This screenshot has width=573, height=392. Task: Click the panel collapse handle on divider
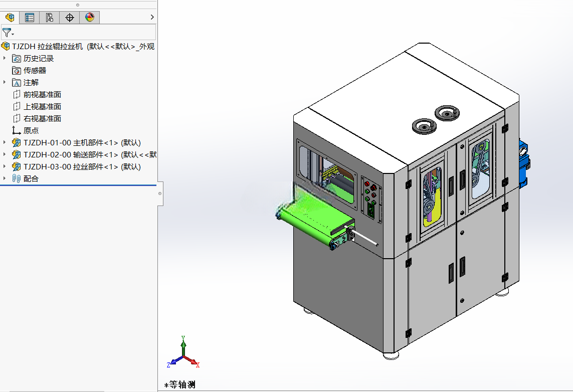(160, 193)
